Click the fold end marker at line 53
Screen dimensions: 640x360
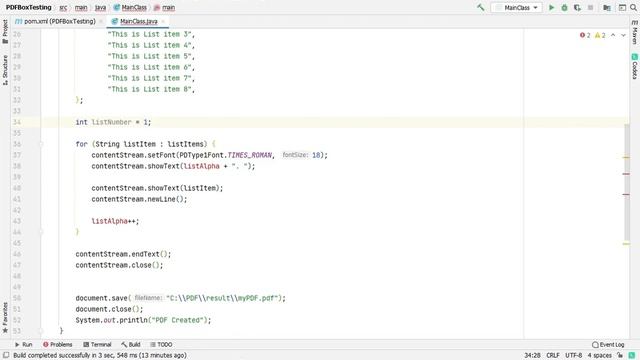point(41,331)
